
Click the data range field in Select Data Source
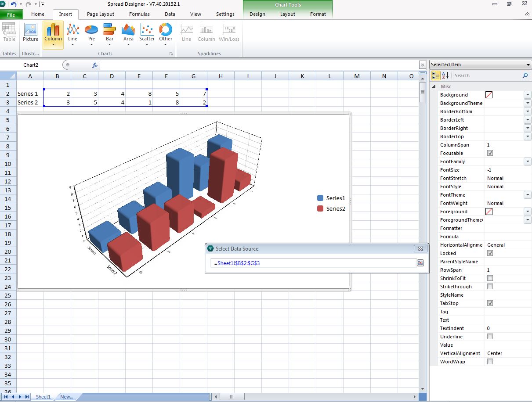pyautogui.click(x=314, y=263)
